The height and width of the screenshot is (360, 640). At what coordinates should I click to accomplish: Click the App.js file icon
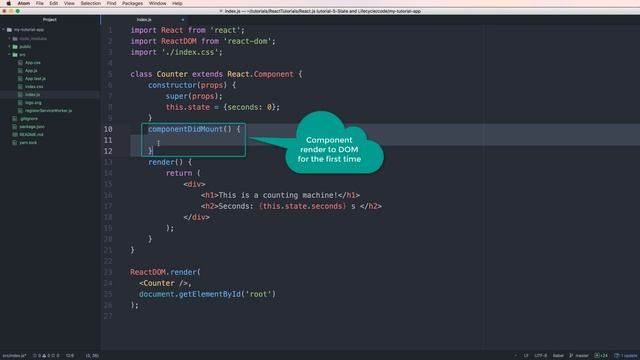[20, 71]
